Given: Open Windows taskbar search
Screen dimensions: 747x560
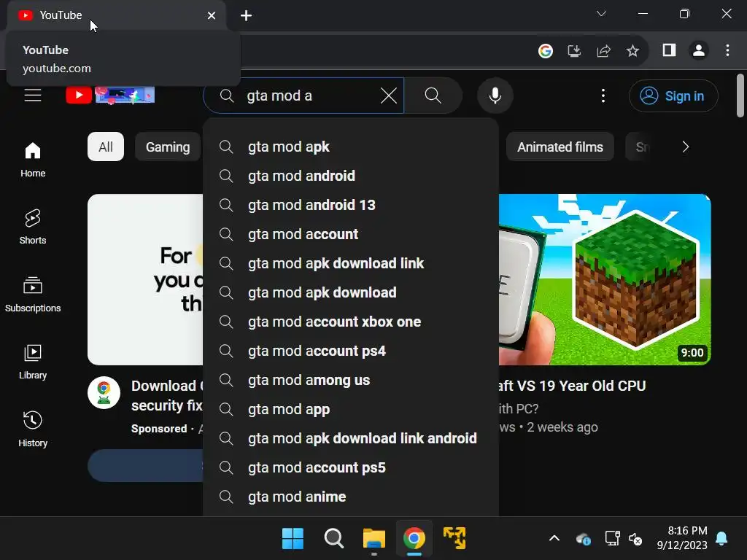Looking at the screenshot, I should pyautogui.click(x=333, y=539).
